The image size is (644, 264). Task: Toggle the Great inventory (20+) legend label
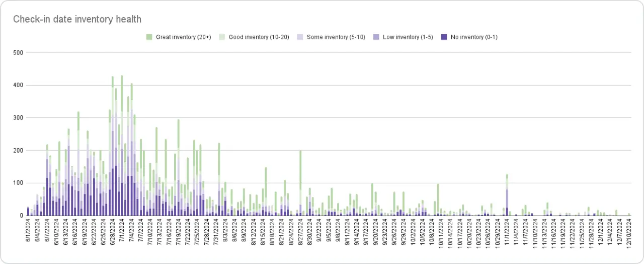(183, 37)
